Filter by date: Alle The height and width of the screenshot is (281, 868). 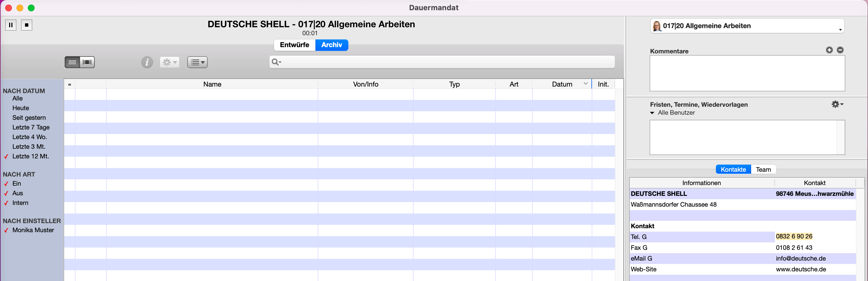coord(18,98)
